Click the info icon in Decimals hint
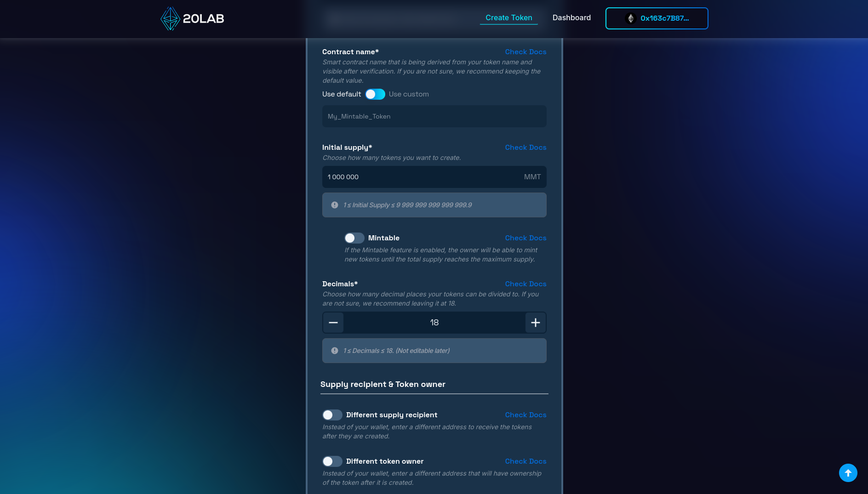Image resolution: width=868 pixels, height=494 pixels. [x=335, y=351]
